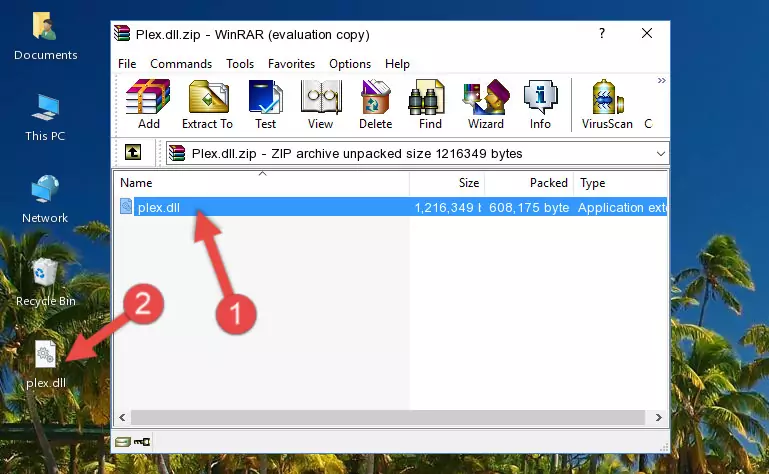769x474 pixels.
Task: Select the Network desktop icon
Action: (x=45, y=199)
